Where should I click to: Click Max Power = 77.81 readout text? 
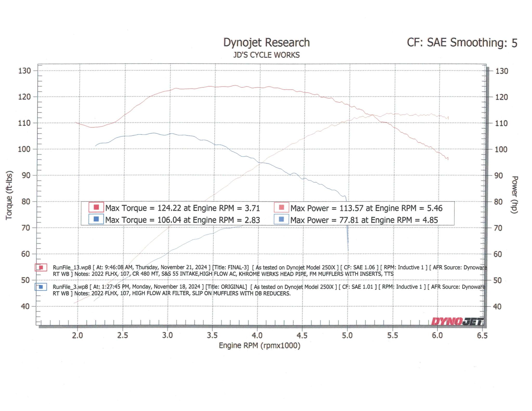pos(364,220)
